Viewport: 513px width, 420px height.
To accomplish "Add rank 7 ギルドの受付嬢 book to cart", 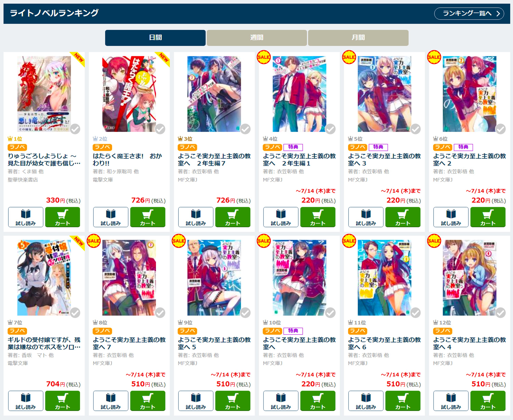I will tap(62, 401).
